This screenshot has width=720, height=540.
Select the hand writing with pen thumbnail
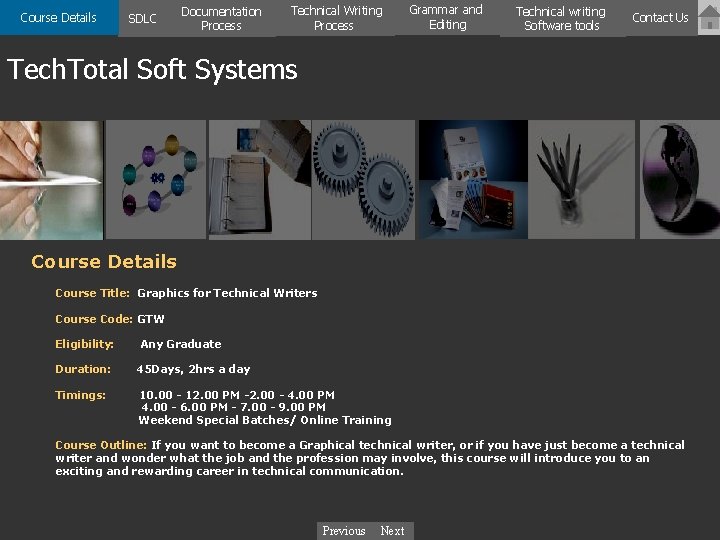click(51, 180)
